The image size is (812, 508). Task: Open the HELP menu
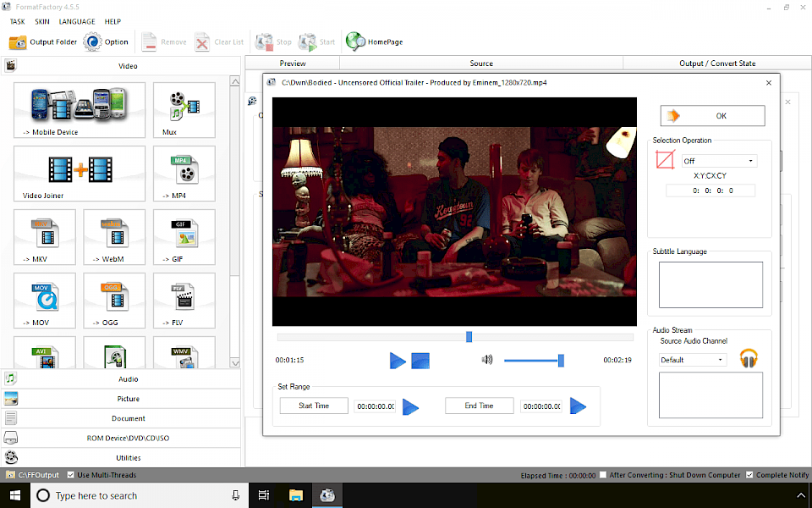pos(112,21)
